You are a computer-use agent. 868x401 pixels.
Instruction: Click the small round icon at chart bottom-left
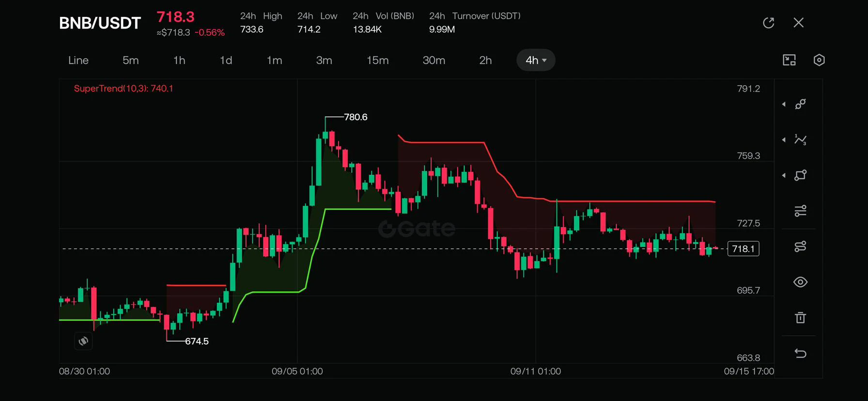[x=83, y=341]
